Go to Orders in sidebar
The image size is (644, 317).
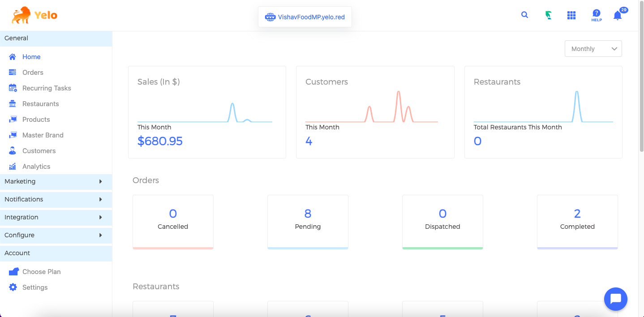click(x=33, y=73)
